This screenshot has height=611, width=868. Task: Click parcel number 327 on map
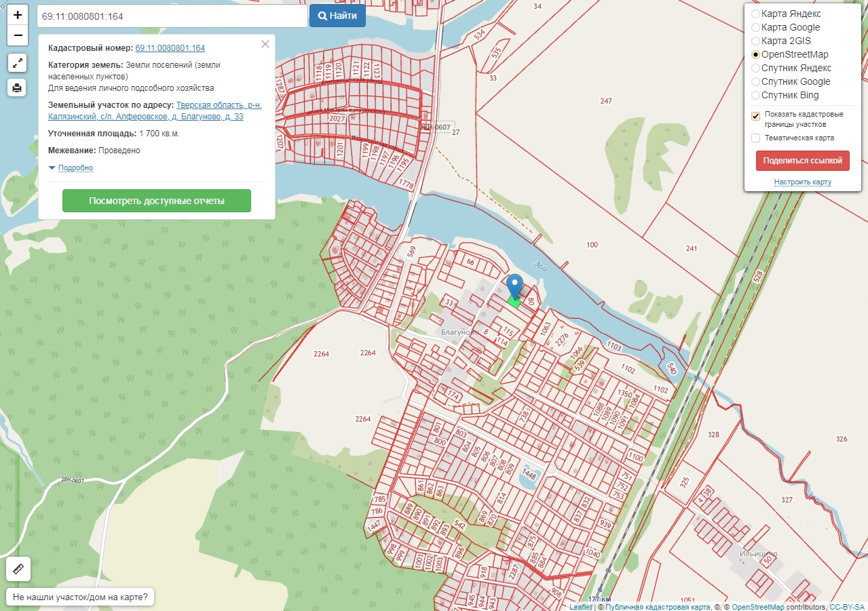787,500
